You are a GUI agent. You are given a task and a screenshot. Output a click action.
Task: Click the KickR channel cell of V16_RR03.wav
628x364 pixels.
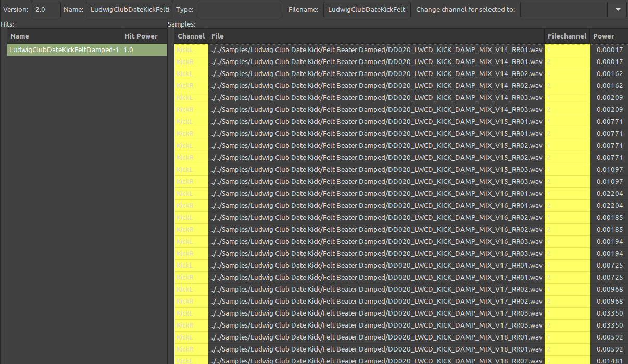coord(191,254)
